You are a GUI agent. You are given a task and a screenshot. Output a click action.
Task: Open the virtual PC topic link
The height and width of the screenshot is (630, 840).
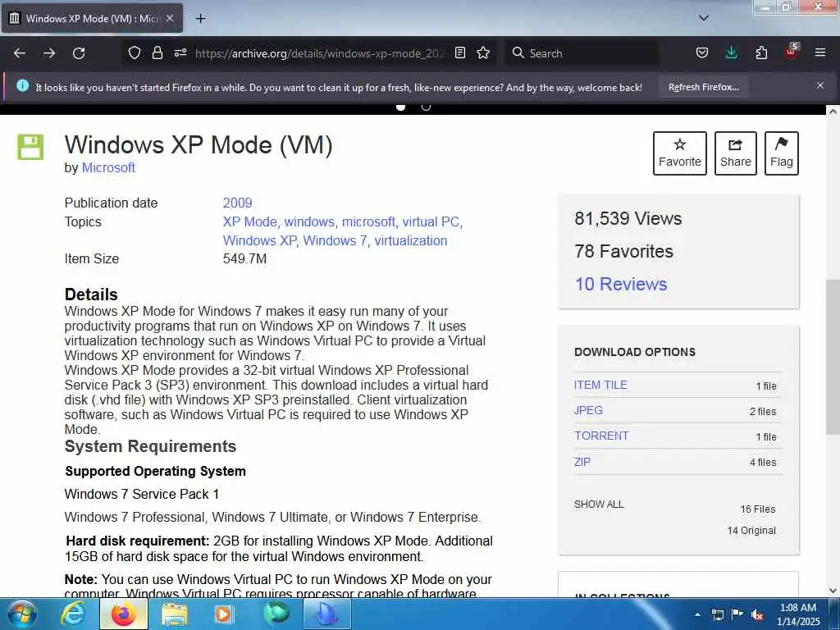click(x=431, y=221)
